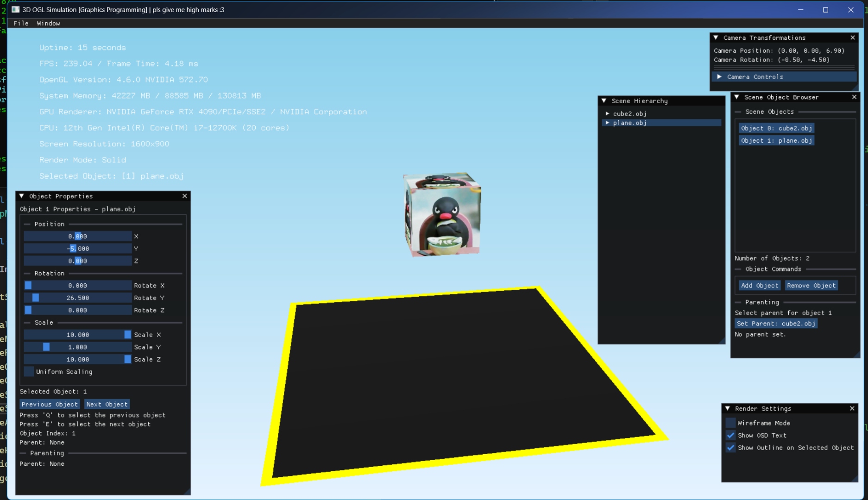Click the application icon in title bar

pyautogui.click(x=16, y=10)
